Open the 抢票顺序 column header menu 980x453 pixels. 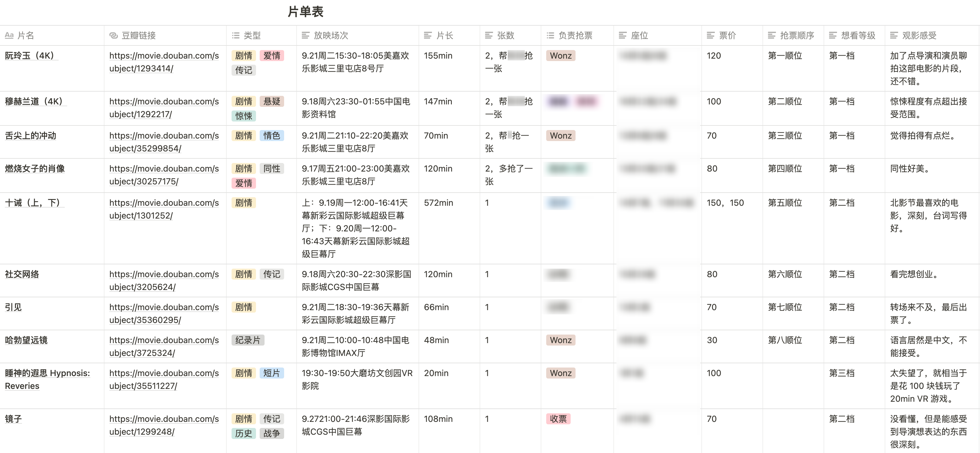coord(797,35)
